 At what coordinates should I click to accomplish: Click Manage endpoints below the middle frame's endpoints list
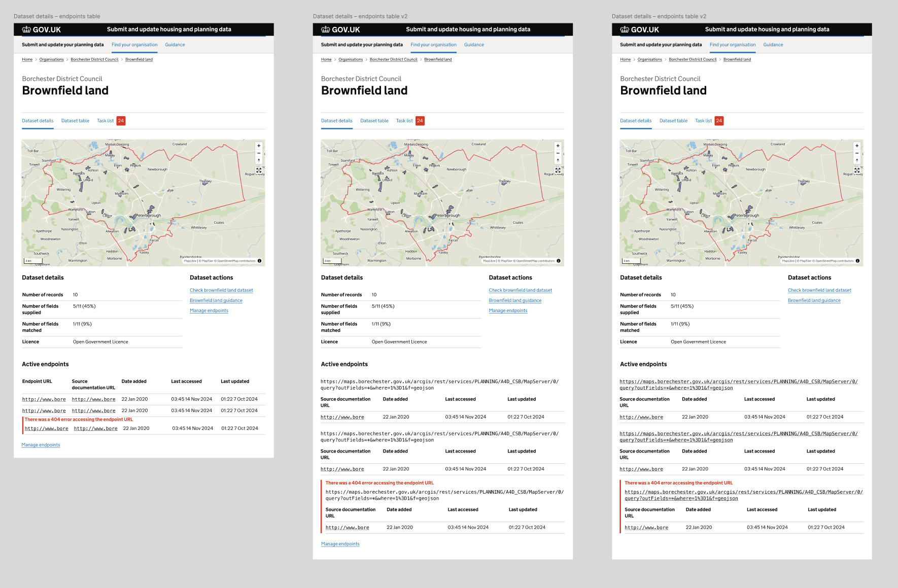340,544
